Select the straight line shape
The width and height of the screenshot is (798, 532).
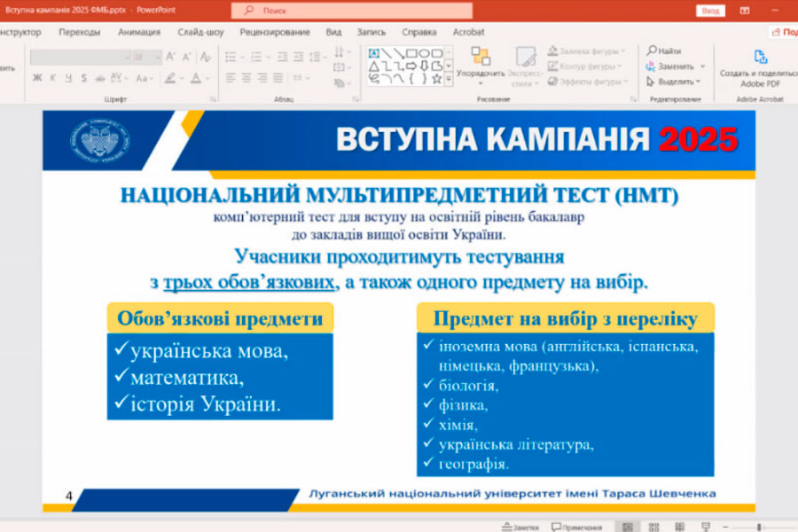(387, 53)
